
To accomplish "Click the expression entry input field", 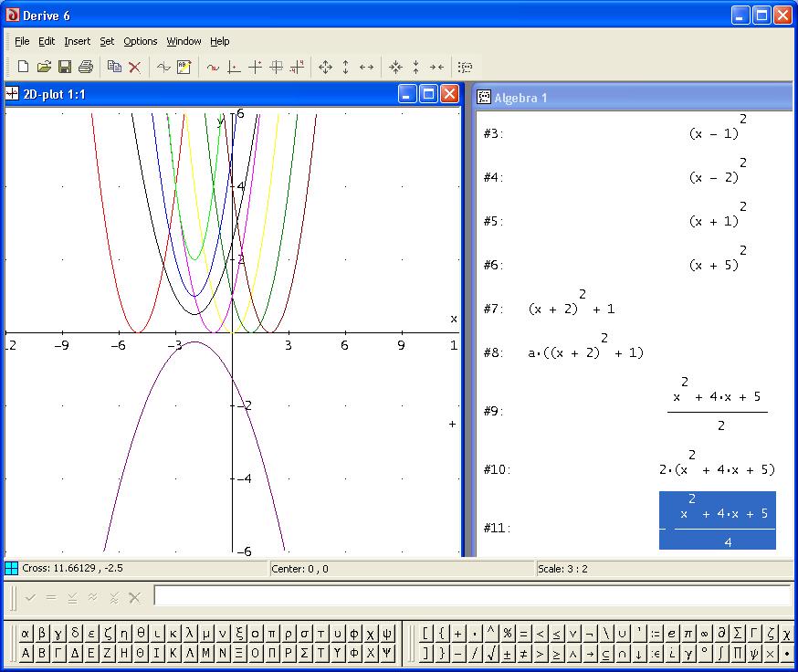I will (471, 597).
